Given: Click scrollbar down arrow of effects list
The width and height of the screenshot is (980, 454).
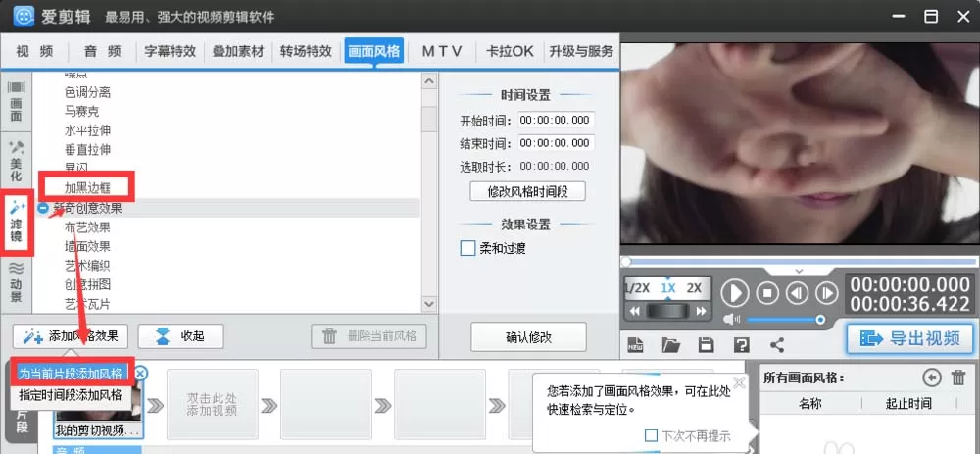Looking at the screenshot, I should [429, 303].
